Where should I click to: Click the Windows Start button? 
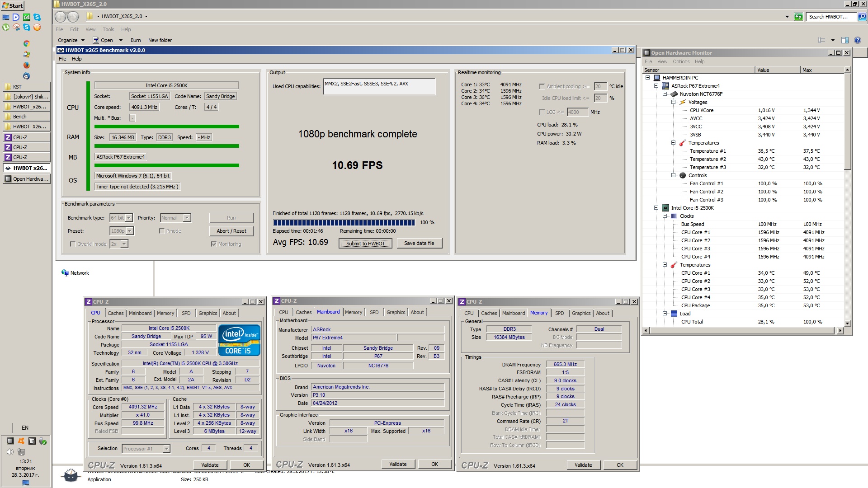(13, 5)
